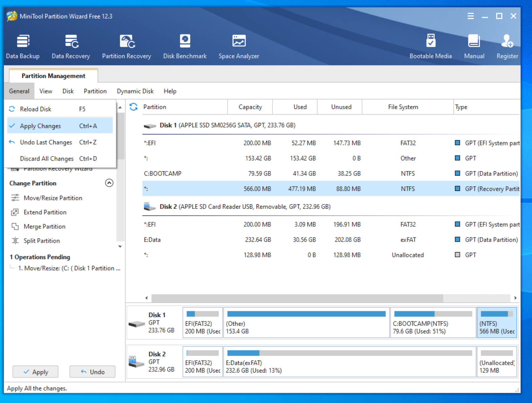Click the Undo Last Changes arrow icon
This screenshot has height=403, width=532.
point(12,142)
